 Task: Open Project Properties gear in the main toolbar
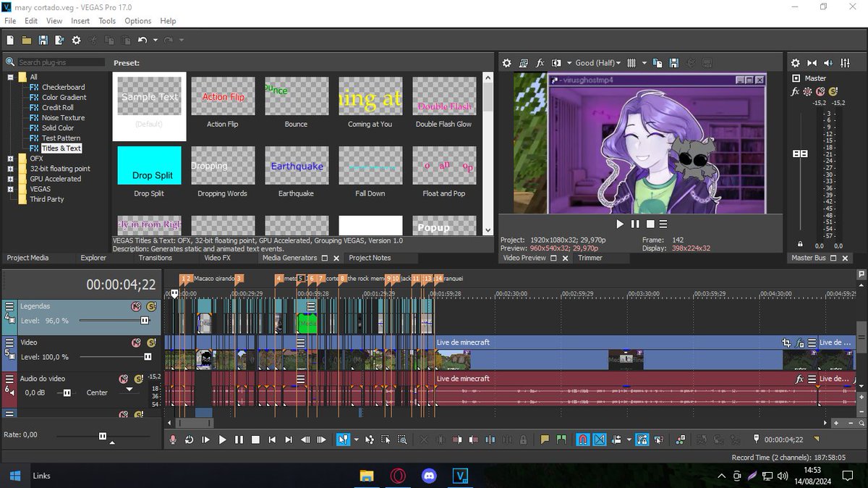75,40
